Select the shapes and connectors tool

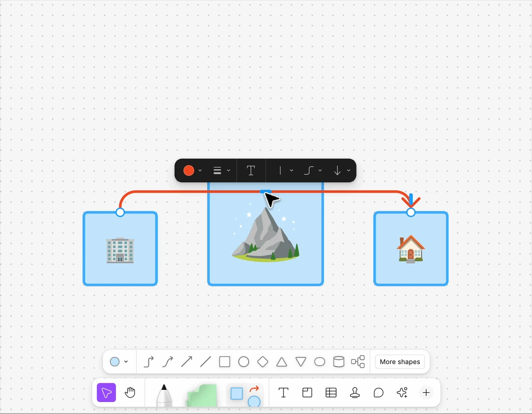(245, 395)
